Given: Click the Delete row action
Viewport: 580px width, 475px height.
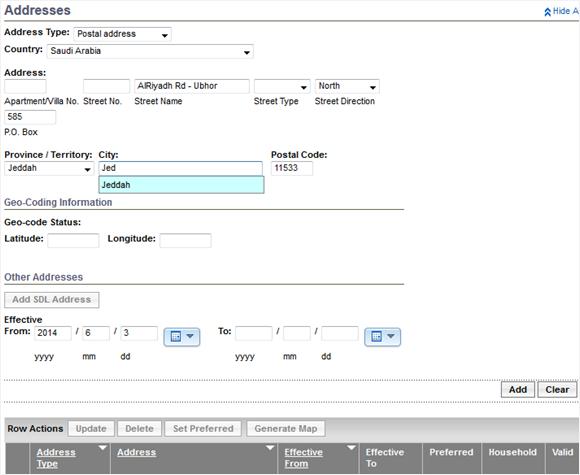Looking at the screenshot, I should pos(139,429).
